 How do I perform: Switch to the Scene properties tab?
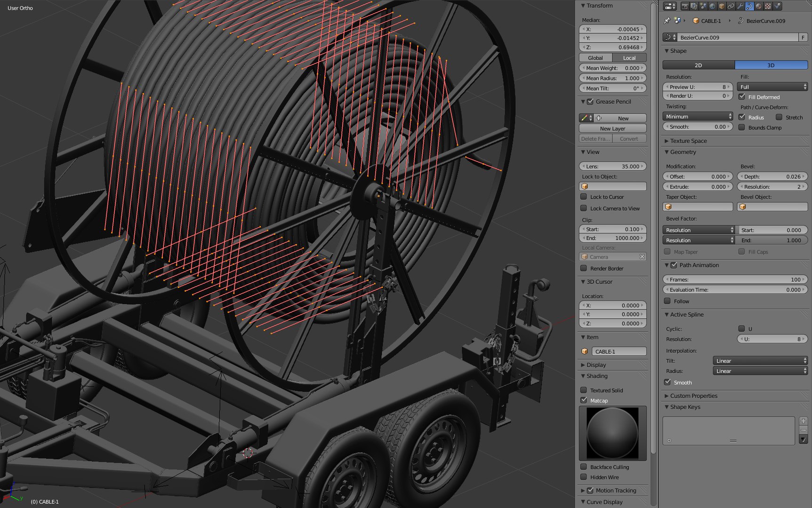[x=703, y=6]
